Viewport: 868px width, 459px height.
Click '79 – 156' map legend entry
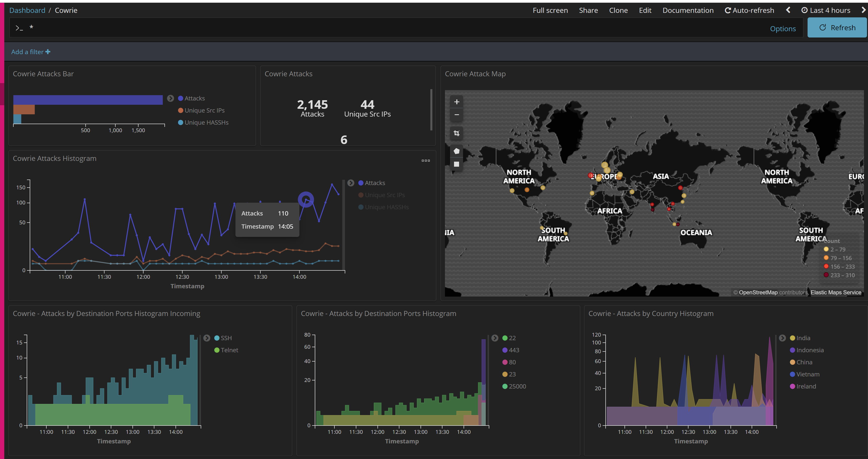(x=837, y=258)
